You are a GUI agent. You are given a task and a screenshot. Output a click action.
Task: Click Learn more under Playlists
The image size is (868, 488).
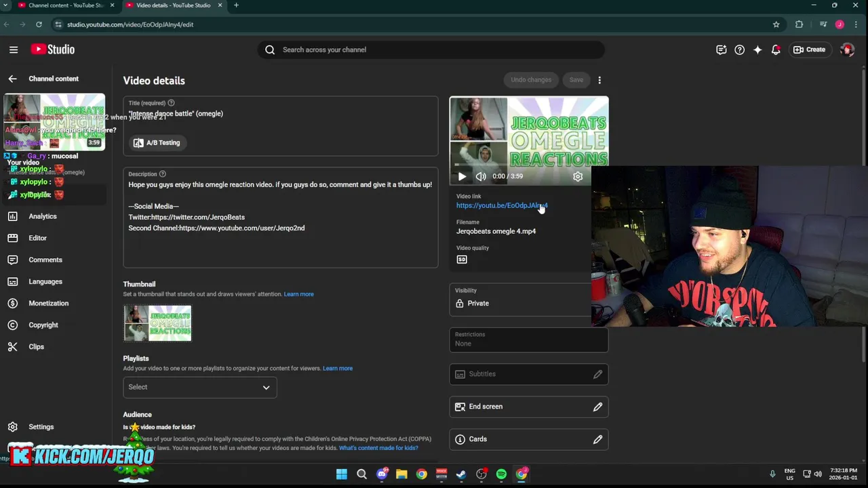338,368
